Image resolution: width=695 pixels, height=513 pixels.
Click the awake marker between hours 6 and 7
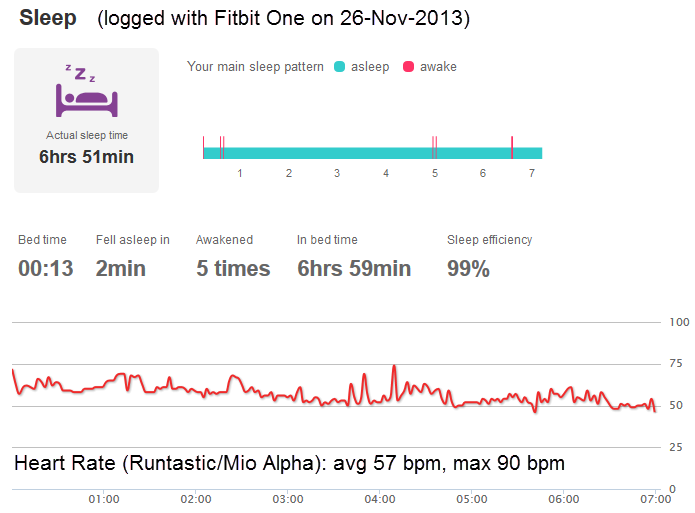click(x=512, y=148)
